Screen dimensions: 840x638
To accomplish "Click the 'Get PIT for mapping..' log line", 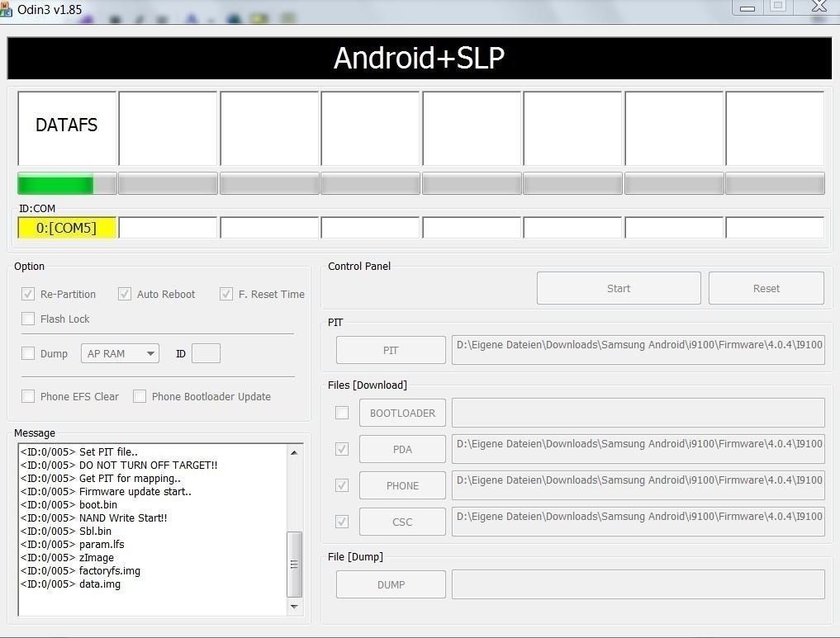I will [100, 479].
